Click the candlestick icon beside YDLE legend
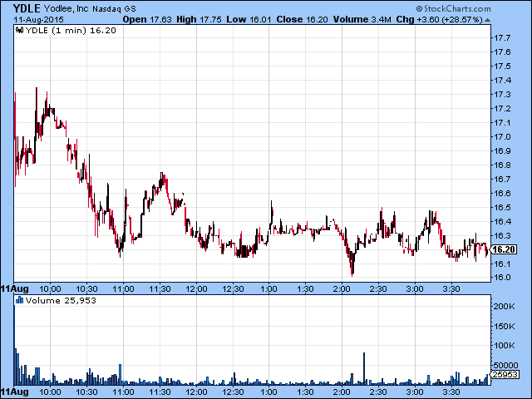Screen dimensions: 532x399 (20, 30)
